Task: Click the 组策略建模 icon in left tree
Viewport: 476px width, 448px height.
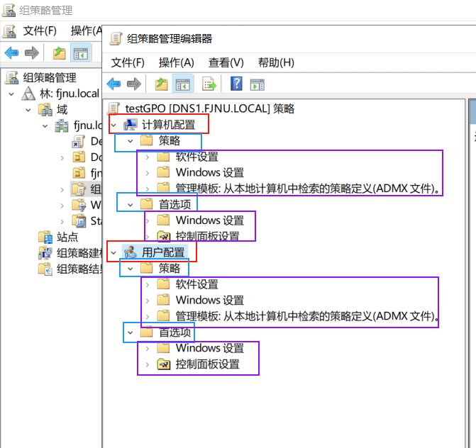Action: pos(45,253)
